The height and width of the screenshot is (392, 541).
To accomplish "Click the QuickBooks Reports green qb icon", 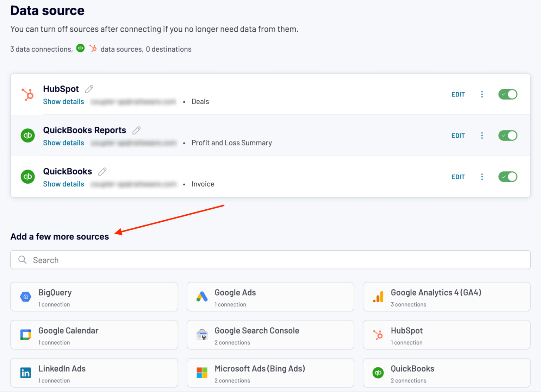I will [27, 135].
